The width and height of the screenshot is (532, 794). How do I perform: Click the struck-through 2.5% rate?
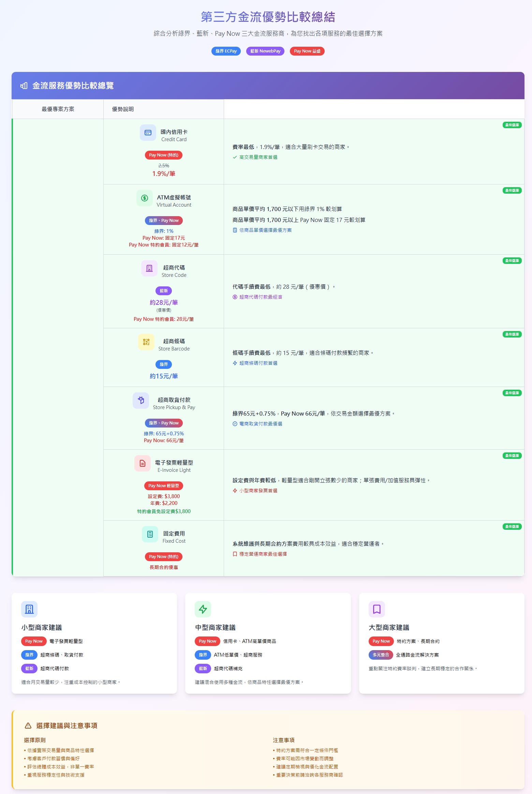pyautogui.click(x=164, y=166)
